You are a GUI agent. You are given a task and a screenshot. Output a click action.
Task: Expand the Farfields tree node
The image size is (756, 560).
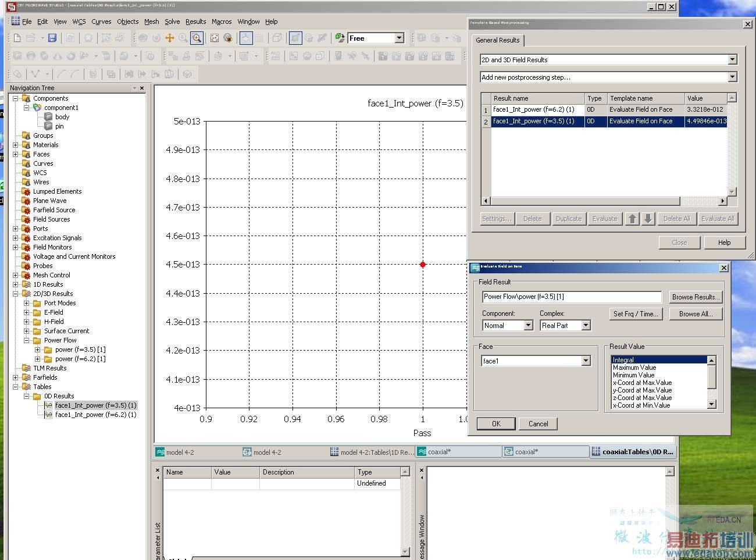16,377
